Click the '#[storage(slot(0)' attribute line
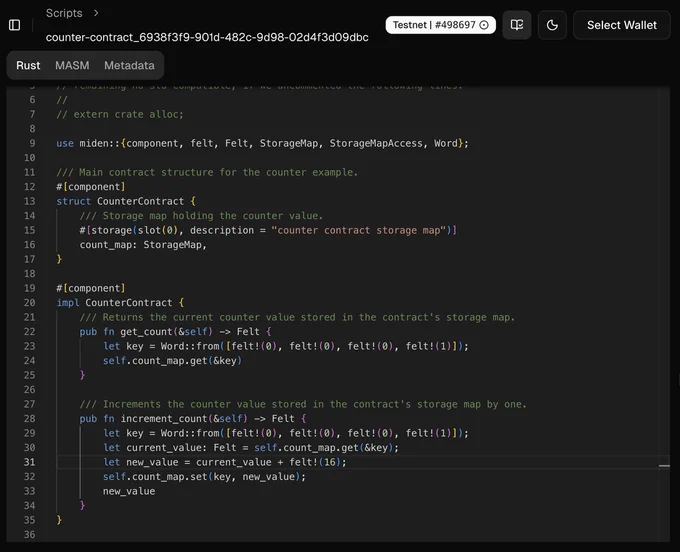Viewport: 680px width, 552px height. point(268,230)
